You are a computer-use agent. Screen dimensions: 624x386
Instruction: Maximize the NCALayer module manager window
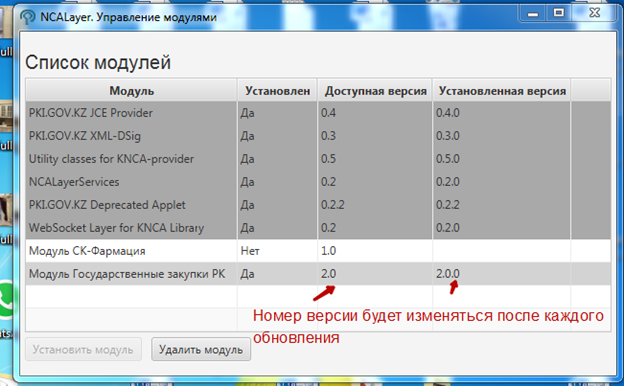click(558, 13)
